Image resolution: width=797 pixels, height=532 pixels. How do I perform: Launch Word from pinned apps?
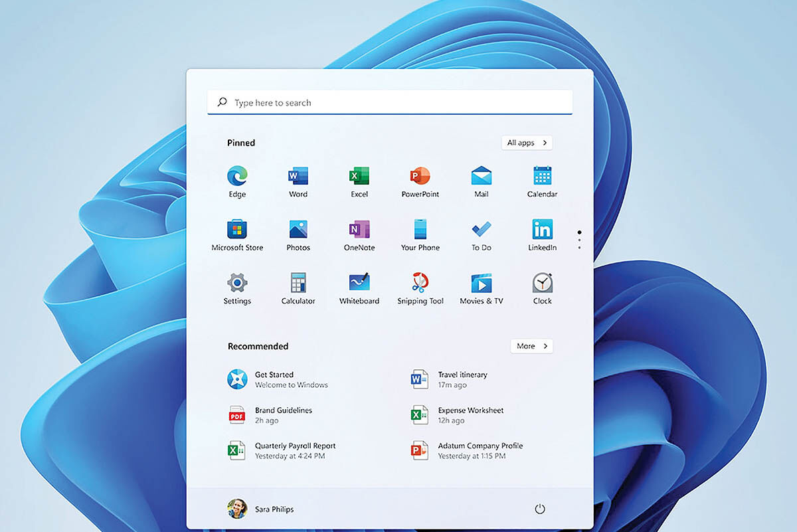pos(298,181)
